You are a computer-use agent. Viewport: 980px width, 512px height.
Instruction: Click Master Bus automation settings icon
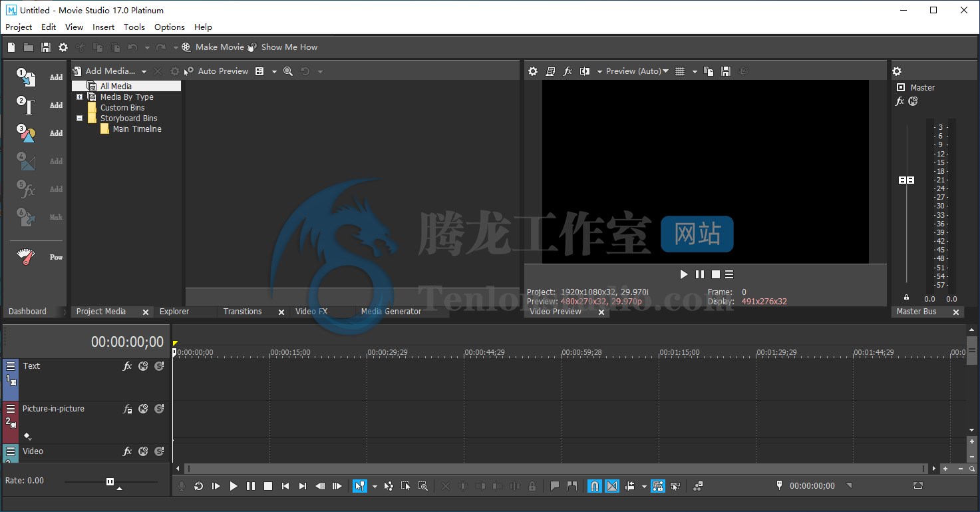[913, 101]
